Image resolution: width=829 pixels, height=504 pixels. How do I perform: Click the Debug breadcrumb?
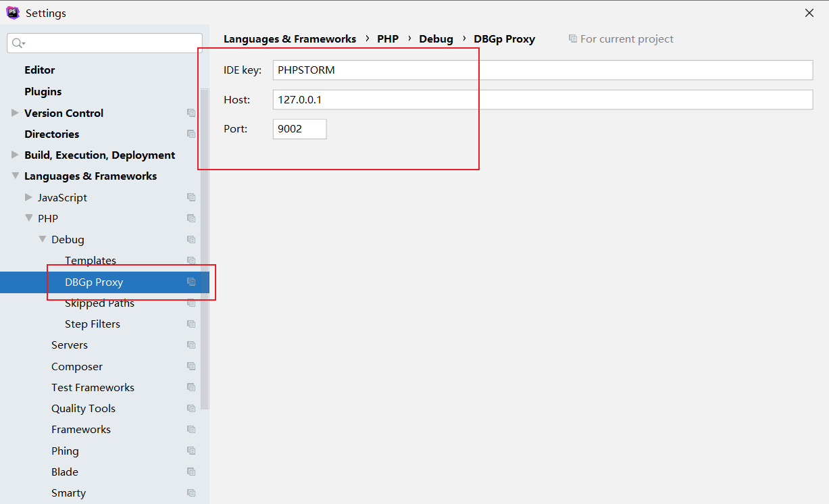[436, 39]
